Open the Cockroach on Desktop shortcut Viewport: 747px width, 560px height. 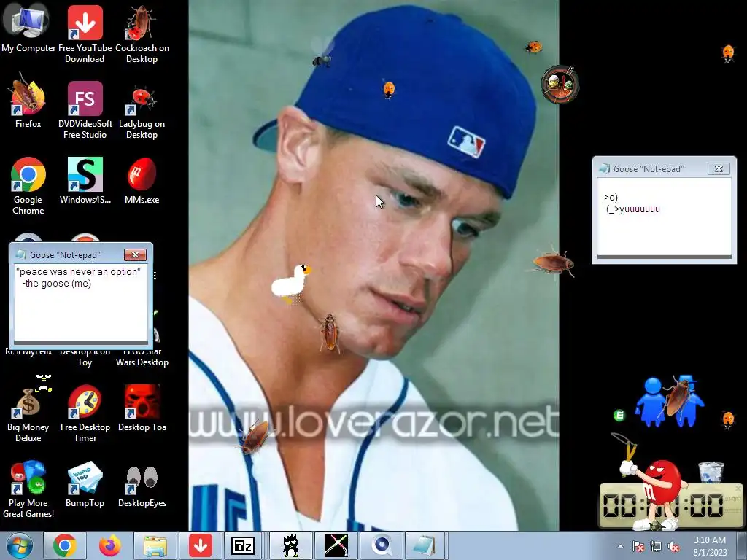point(142,34)
